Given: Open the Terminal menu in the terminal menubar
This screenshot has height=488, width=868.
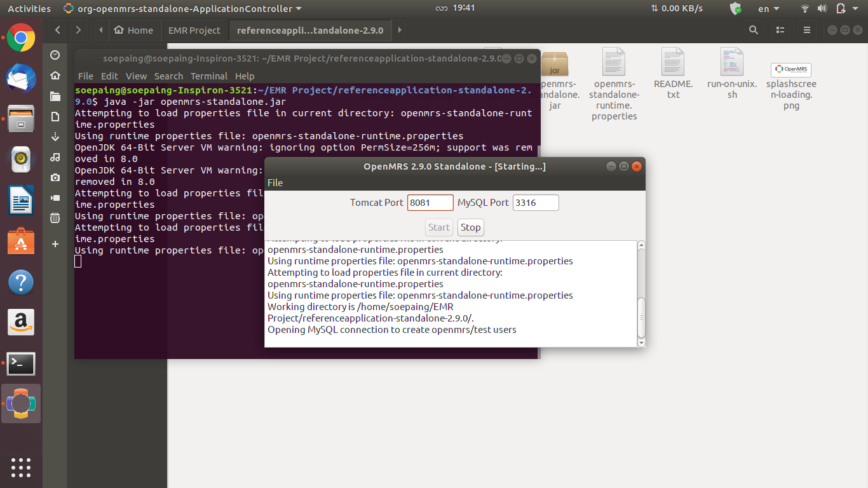Looking at the screenshot, I should click(x=209, y=76).
